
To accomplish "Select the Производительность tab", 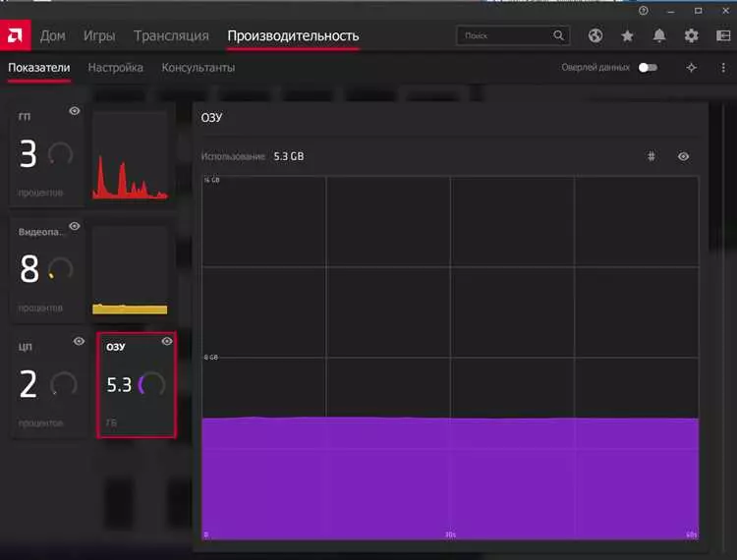I will point(293,36).
